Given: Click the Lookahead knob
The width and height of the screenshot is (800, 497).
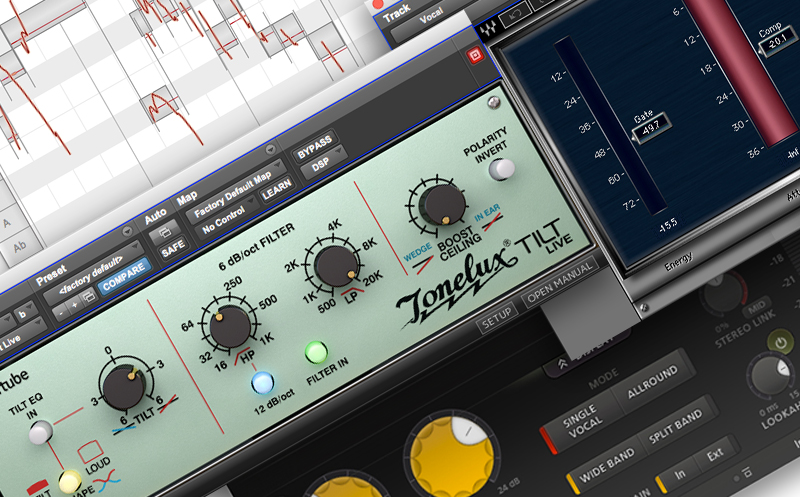Looking at the screenshot, I should (x=769, y=376).
